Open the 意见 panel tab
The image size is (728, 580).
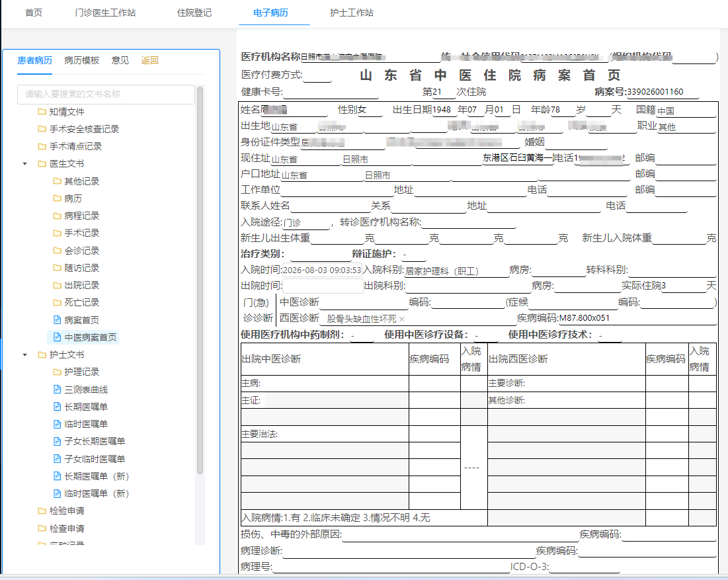coord(120,60)
